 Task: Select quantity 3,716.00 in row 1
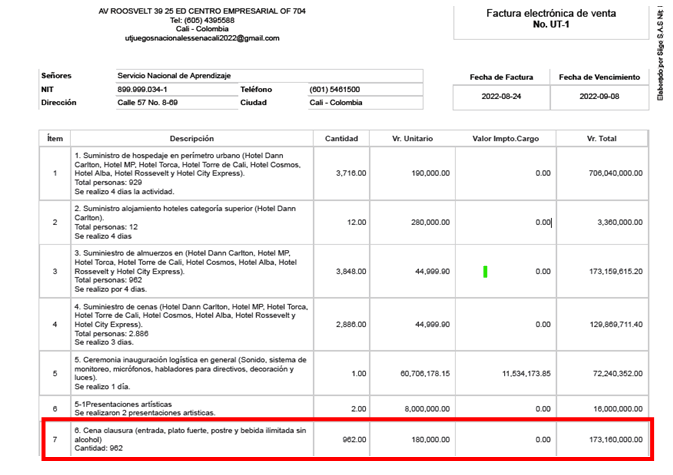click(x=351, y=173)
